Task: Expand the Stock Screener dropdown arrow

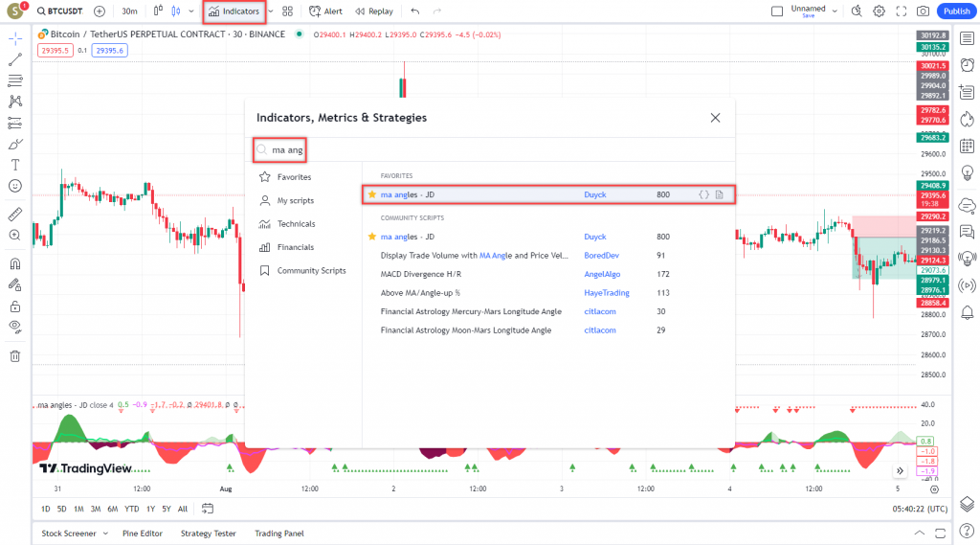Action: tap(105, 534)
